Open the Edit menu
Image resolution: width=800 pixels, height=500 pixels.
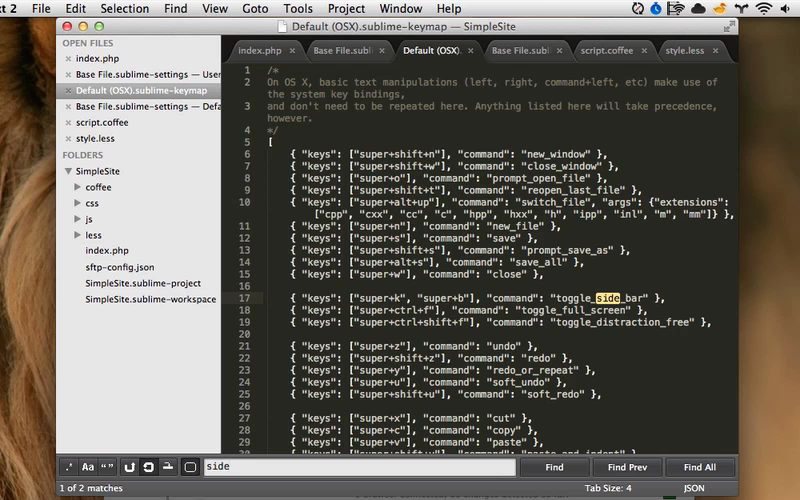(76, 9)
